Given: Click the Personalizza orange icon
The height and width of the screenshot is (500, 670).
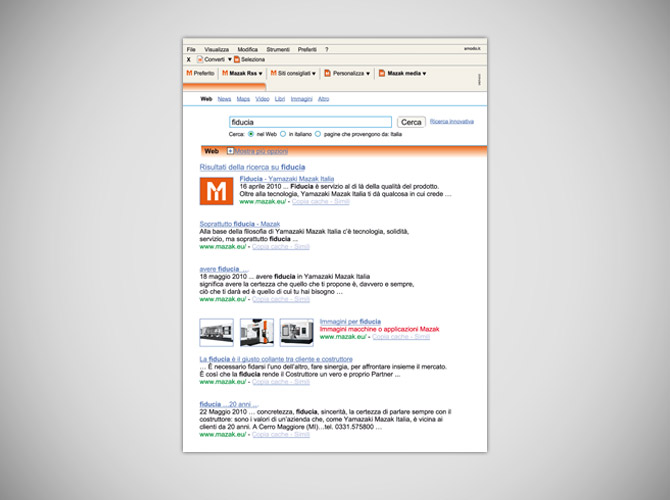Looking at the screenshot, I should click(x=328, y=73).
